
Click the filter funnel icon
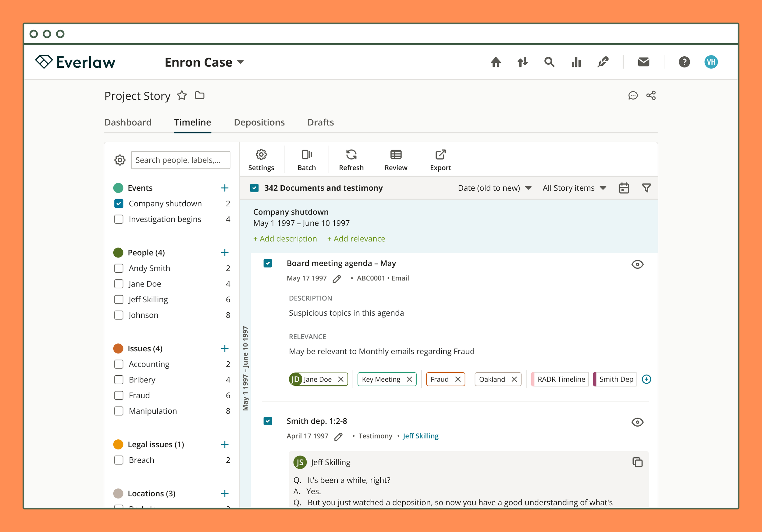coord(646,188)
